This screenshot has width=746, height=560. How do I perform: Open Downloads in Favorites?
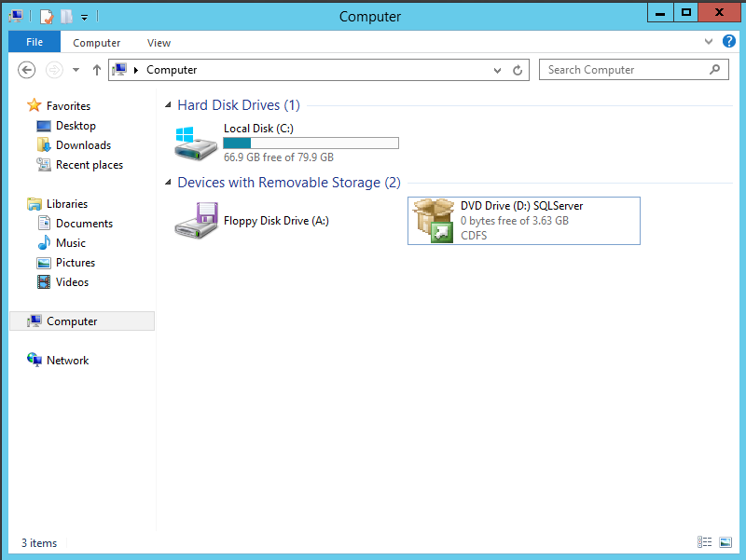[x=83, y=145]
